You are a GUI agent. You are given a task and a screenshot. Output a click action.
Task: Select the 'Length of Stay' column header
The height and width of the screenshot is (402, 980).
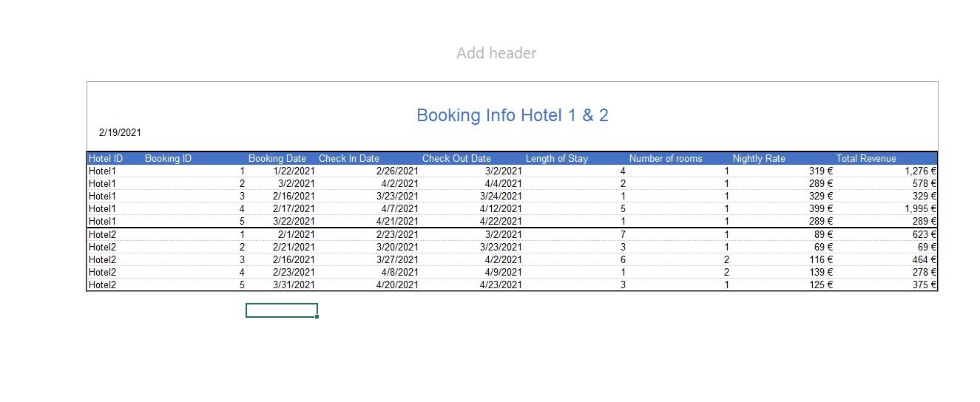point(557,158)
